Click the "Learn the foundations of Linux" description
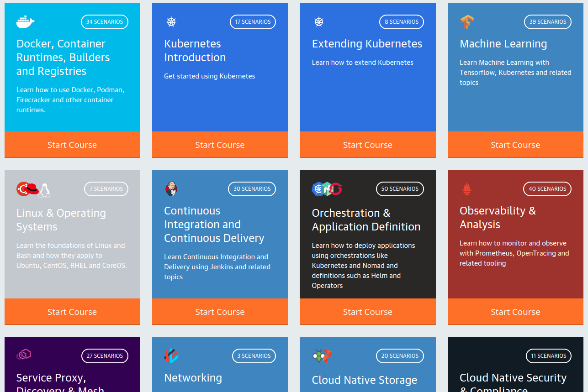Screen dimensions: 588x392 point(72,256)
